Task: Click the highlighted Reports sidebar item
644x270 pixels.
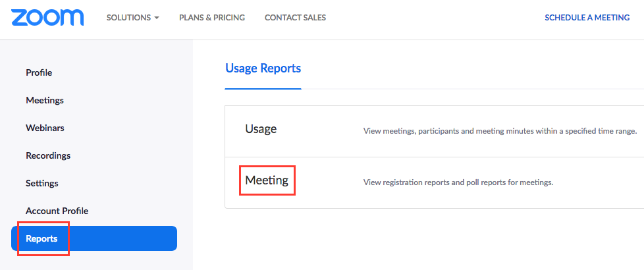Action: coord(94,238)
